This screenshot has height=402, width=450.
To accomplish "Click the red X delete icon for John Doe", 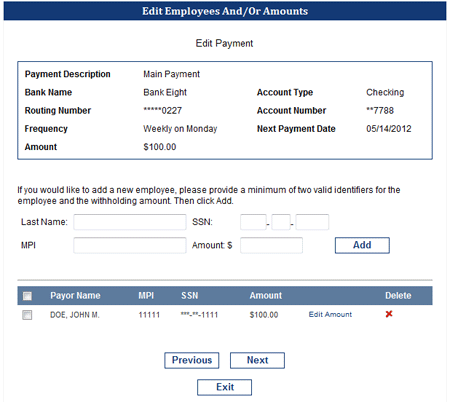I will pos(389,314).
